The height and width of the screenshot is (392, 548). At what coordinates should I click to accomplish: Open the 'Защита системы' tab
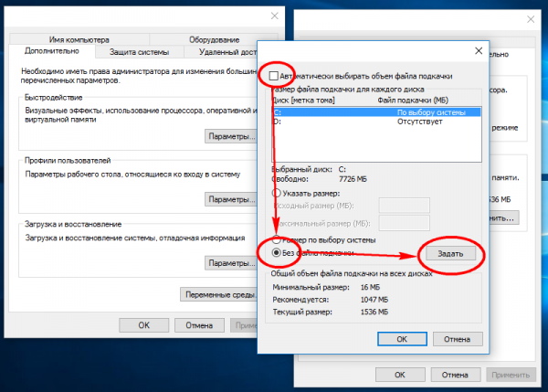coord(139,52)
